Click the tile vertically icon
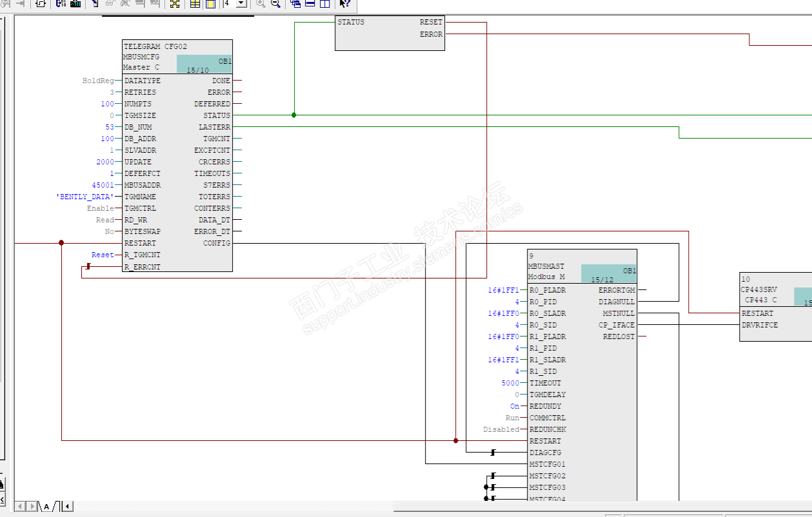 (x=324, y=3)
